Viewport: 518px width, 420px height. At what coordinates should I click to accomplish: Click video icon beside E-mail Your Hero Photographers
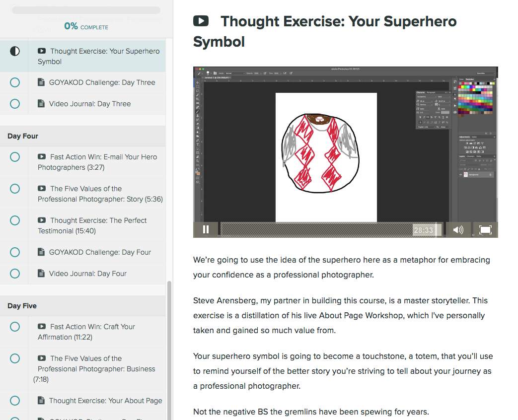coord(42,156)
